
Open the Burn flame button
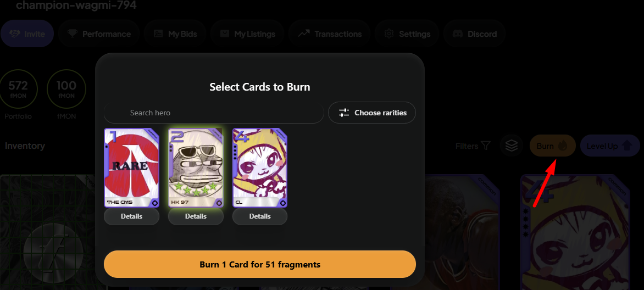552,146
